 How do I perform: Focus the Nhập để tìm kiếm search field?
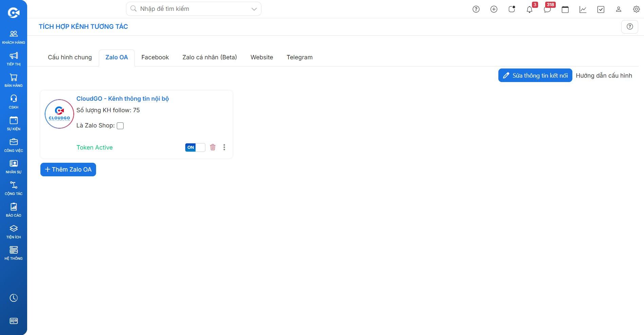(x=194, y=9)
